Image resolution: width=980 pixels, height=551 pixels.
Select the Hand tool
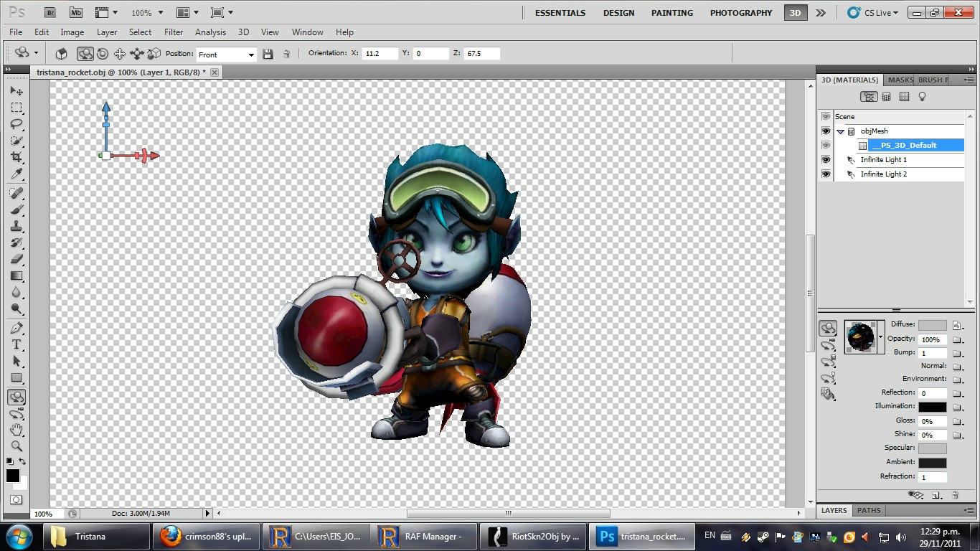click(17, 430)
